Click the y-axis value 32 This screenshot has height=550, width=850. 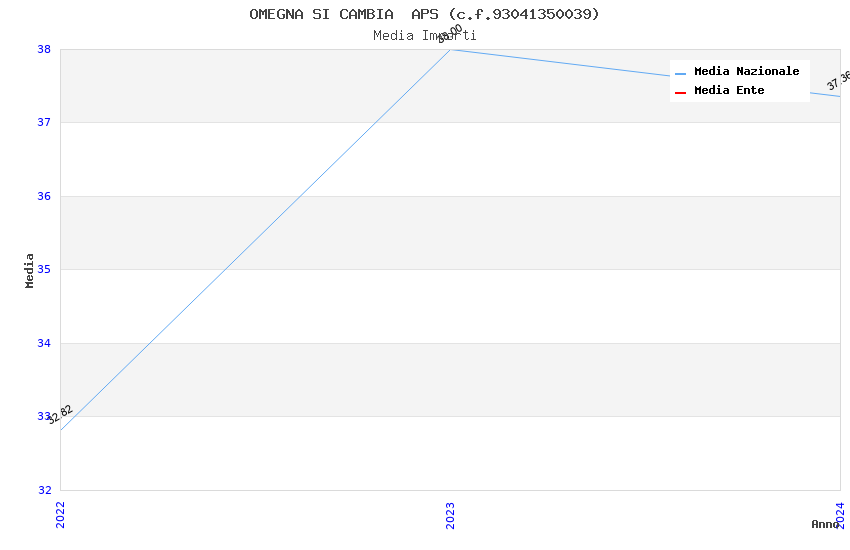(x=44, y=490)
